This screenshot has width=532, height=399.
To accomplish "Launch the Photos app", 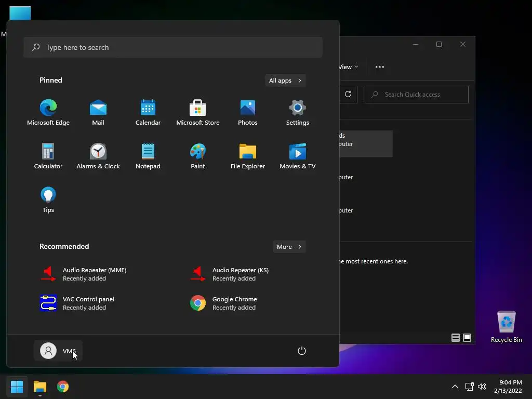I will click(x=248, y=113).
